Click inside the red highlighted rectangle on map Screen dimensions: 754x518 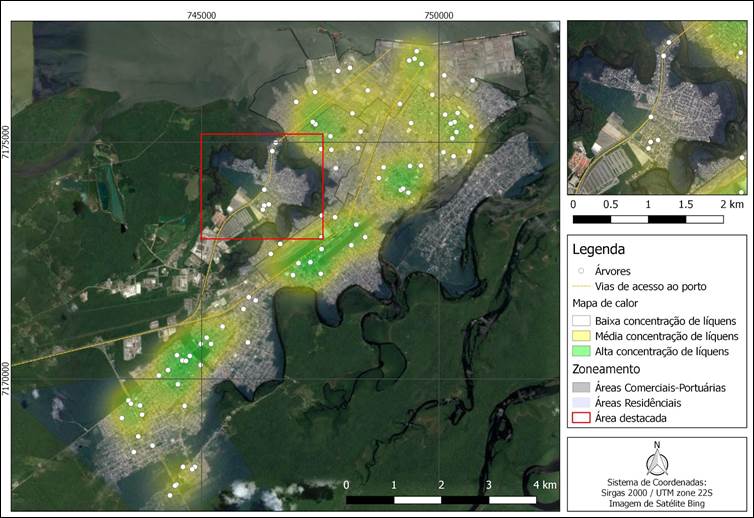[x=261, y=186]
